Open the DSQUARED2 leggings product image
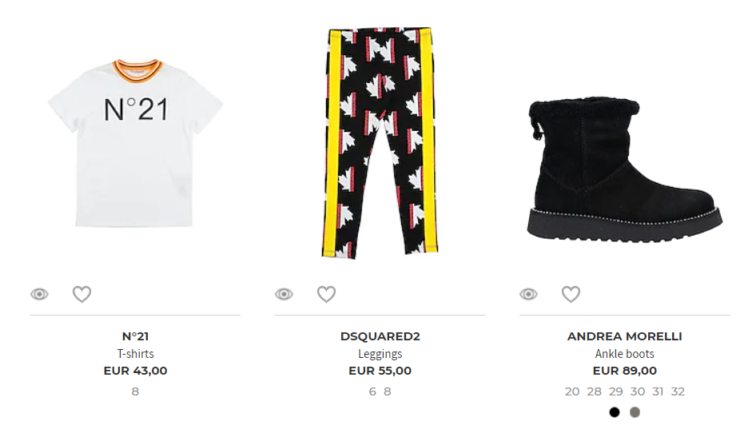752x433 pixels. 380,143
